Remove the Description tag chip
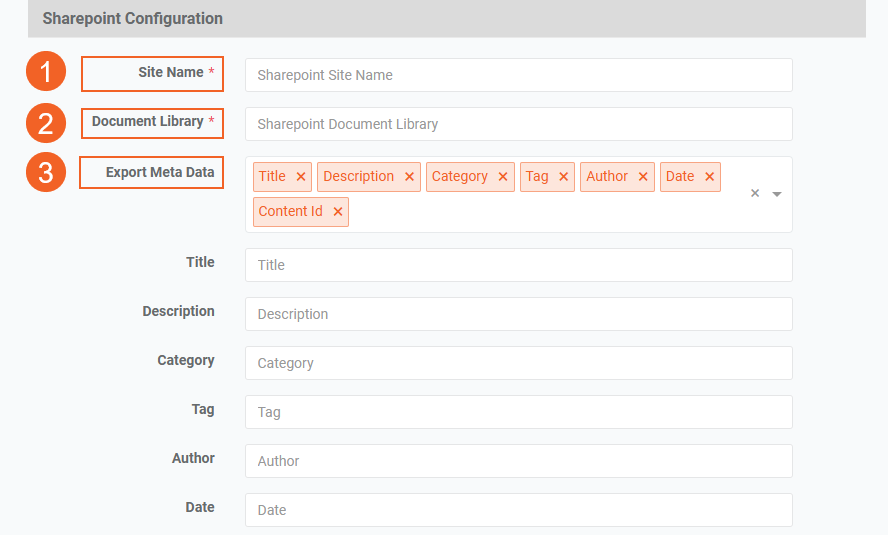 (x=409, y=177)
